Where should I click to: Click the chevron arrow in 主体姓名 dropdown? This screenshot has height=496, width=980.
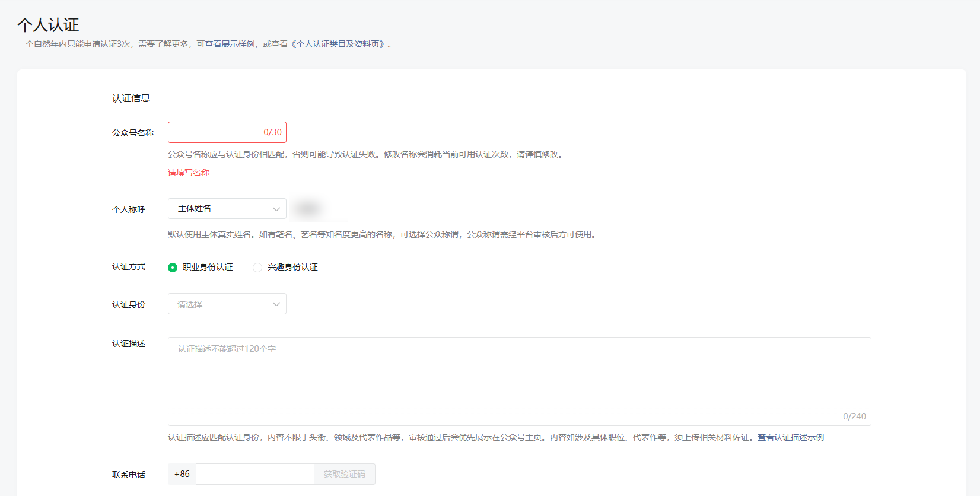(x=276, y=209)
